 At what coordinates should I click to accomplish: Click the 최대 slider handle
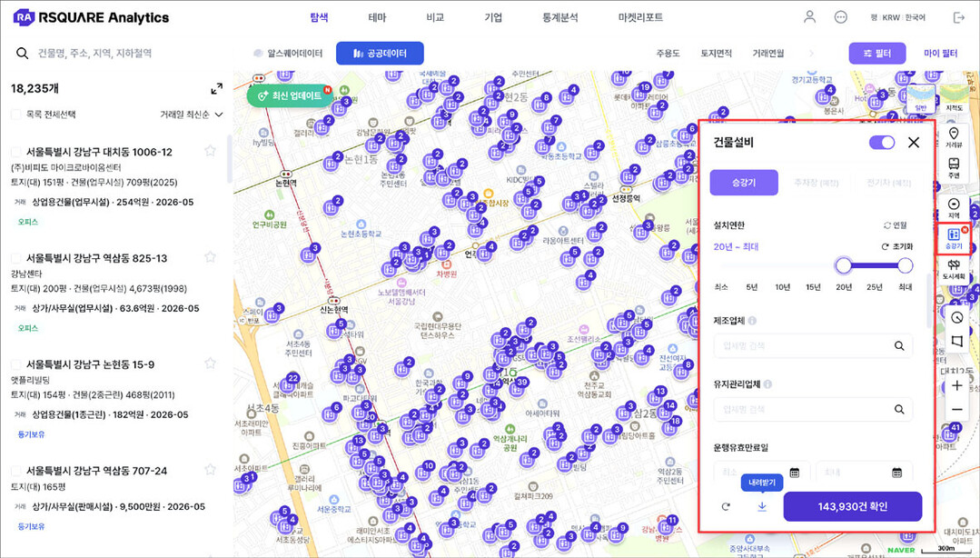905,266
